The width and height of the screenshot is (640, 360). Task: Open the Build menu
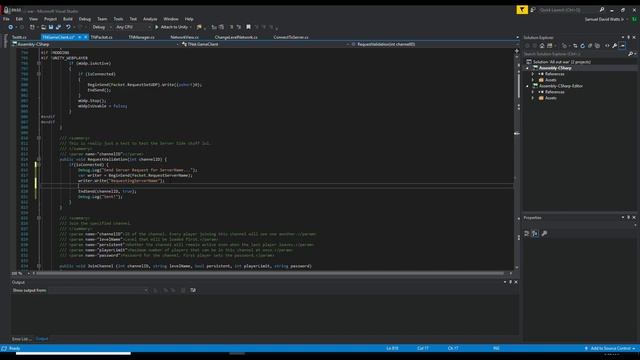coord(68,19)
